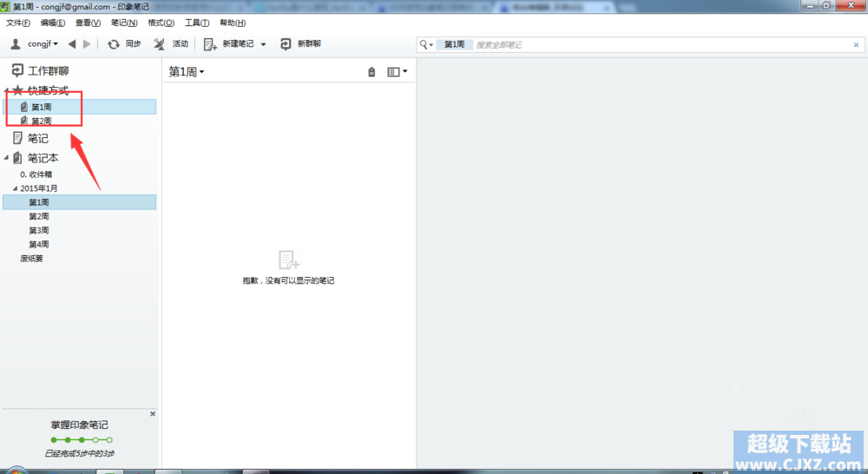Click the 快捷方式 star icon
The width and height of the screenshot is (868, 474).
[x=17, y=90]
